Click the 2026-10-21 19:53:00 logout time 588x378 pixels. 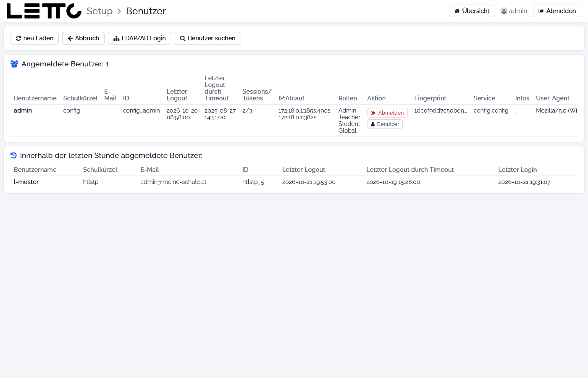pos(309,182)
